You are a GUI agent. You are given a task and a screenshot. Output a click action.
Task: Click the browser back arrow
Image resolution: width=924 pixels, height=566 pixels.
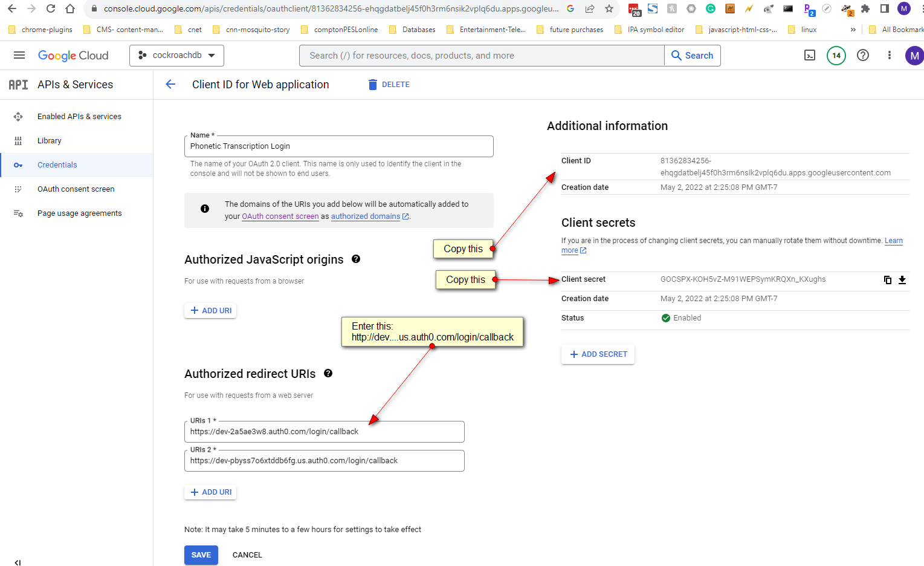(12, 8)
